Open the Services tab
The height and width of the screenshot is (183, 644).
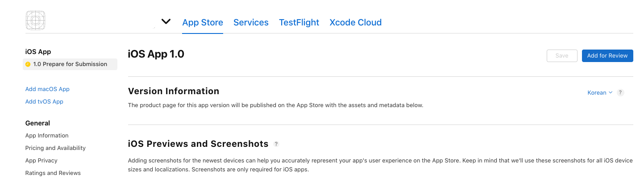pos(251,22)
